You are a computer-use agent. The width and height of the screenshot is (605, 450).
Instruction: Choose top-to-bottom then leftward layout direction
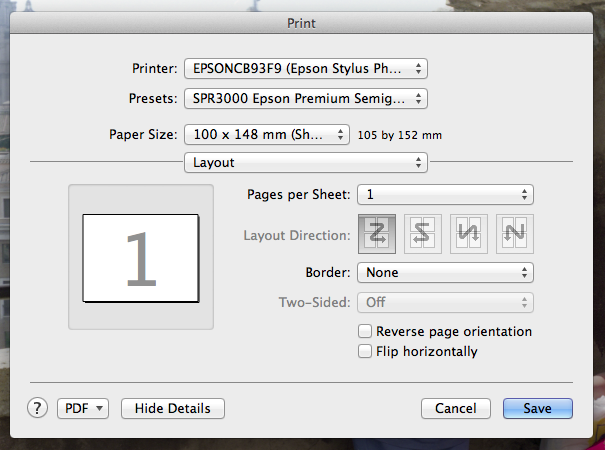click(x=514, y=236)
